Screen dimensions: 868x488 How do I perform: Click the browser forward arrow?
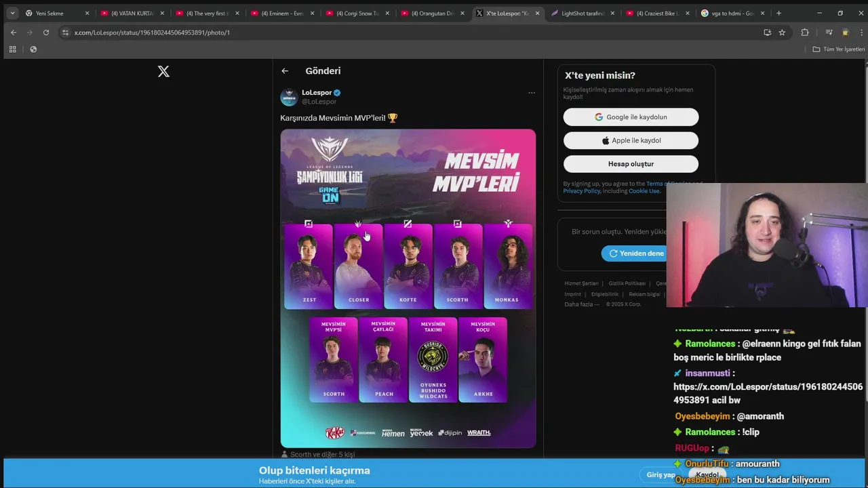(29, 32)
